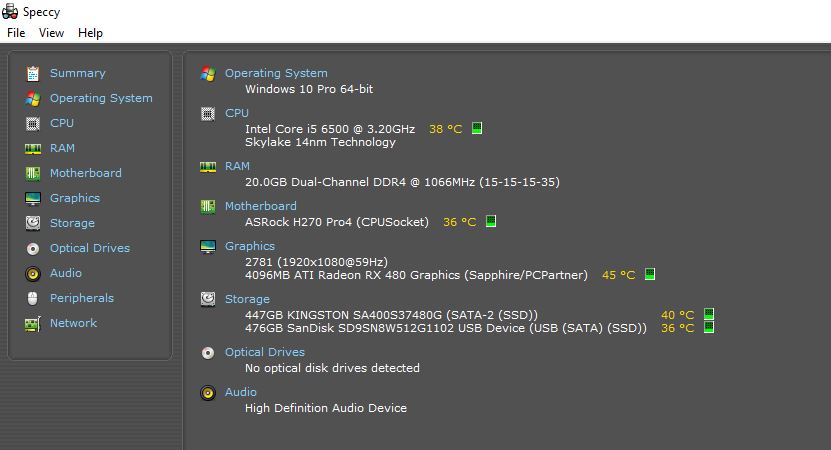Open the Graphics heading link in main panel
Image resolution: width=831 pixels, height=450 pixels.
tap(250, 246)
